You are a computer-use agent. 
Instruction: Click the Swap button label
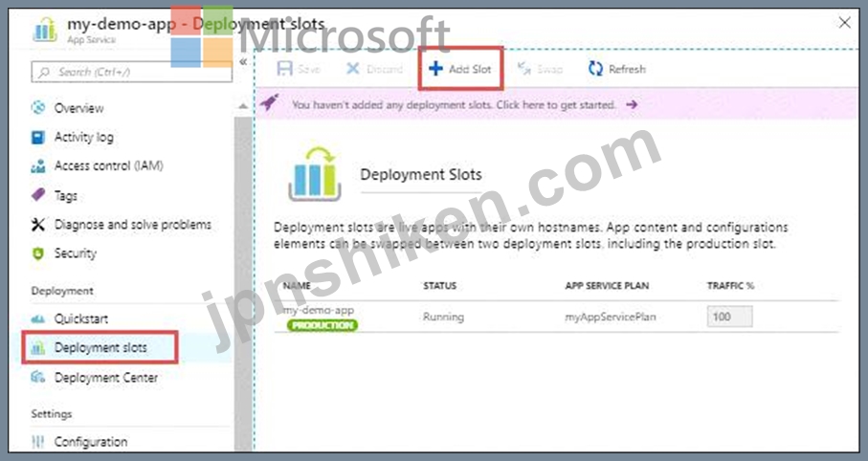[x=549, y=69]
